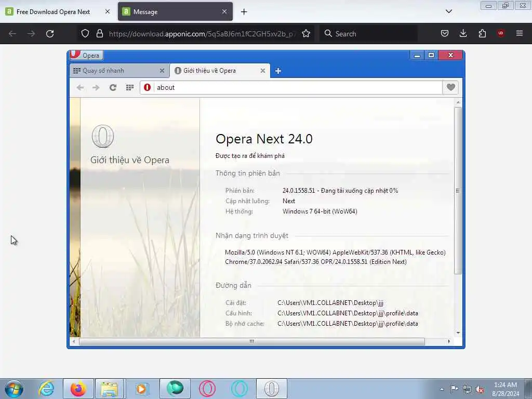View site security padlock info
The image size is (532, 399).
99,34
